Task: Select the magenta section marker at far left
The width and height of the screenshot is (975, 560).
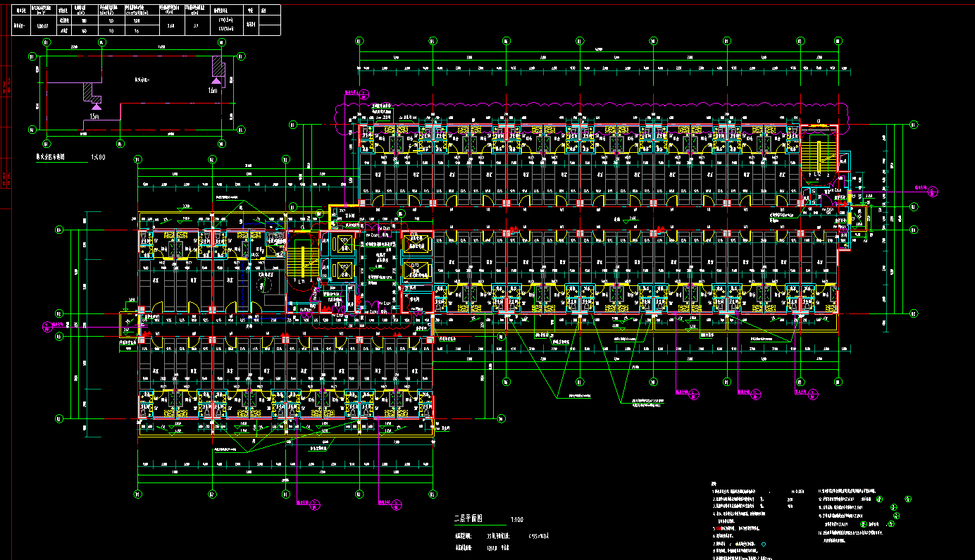Action: 47,325
